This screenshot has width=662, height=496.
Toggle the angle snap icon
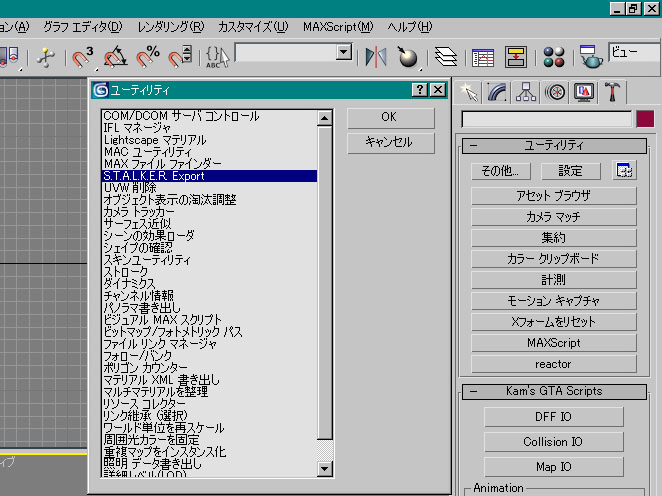(115, 57)
